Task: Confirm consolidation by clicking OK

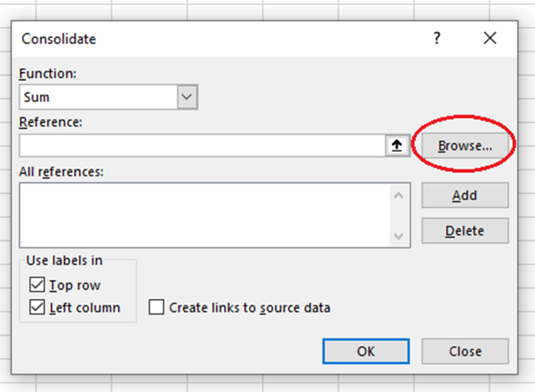Action: [366, 351]
